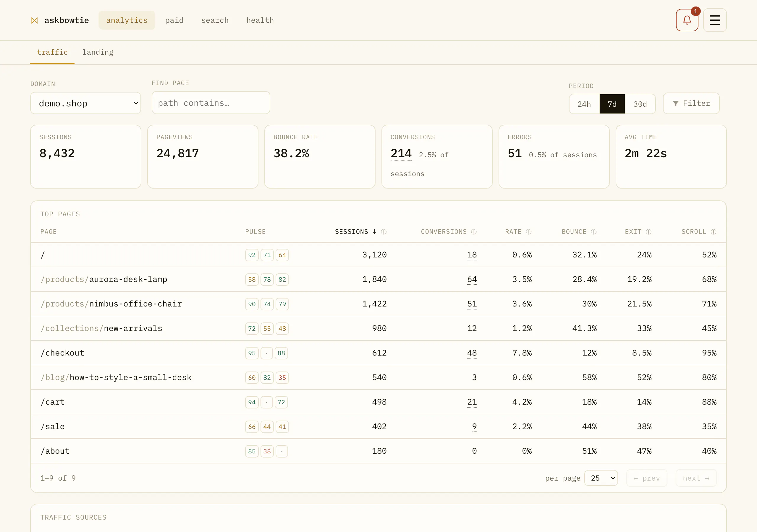
Task: Click conversions value 48 for /checkout
Action: [472, 353]
